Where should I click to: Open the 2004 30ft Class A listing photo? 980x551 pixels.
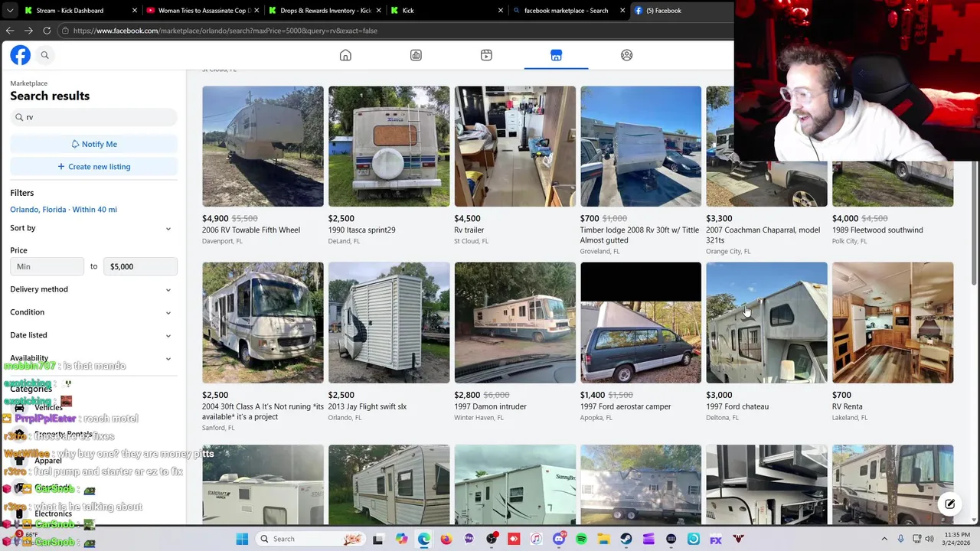tap(263, 323)
